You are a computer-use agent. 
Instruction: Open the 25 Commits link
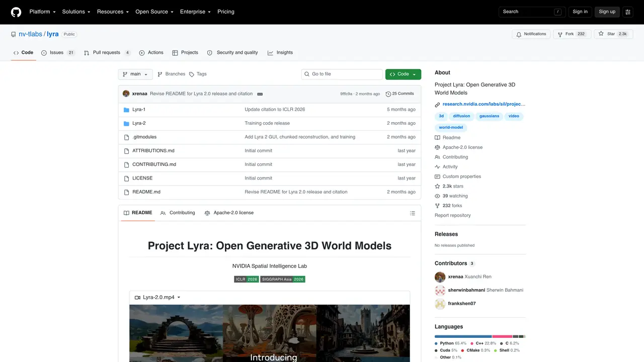pos(399,94)
